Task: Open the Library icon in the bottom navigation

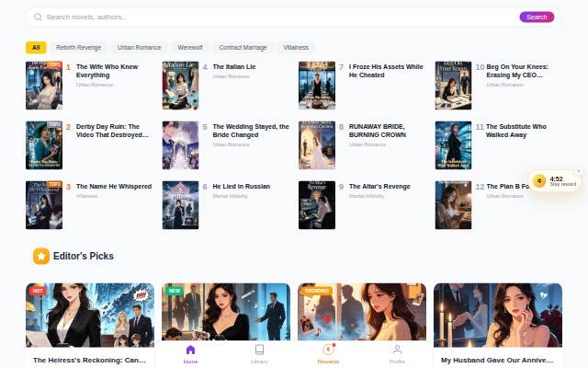Action: [x=259, y=350]
